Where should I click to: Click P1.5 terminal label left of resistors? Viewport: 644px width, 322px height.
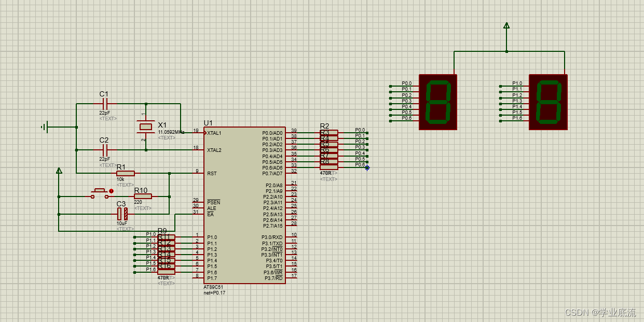150,263
